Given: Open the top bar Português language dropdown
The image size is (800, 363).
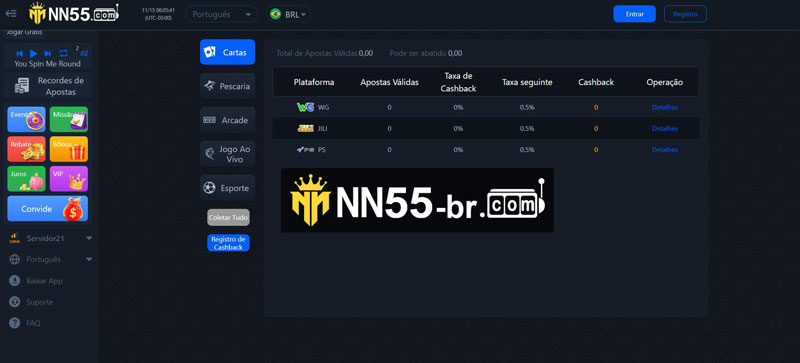Looking at the screenshot, I should [x=221, y=14].
